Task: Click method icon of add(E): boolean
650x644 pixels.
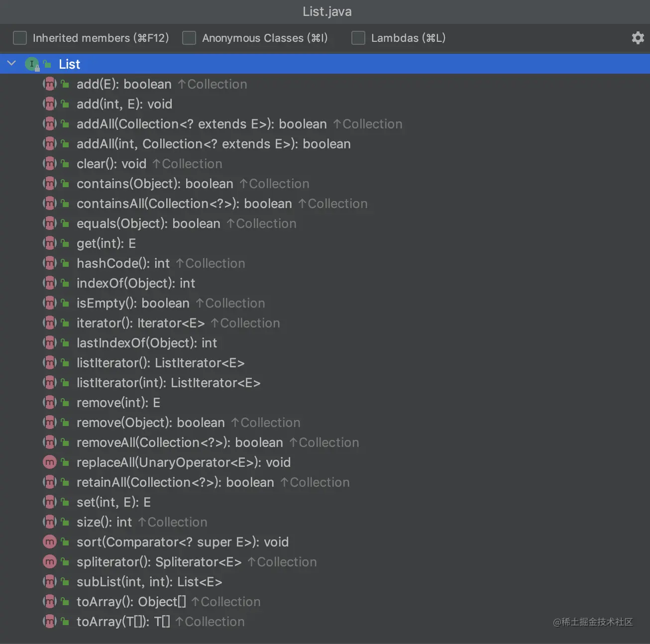Action: [x=50, y=84]
